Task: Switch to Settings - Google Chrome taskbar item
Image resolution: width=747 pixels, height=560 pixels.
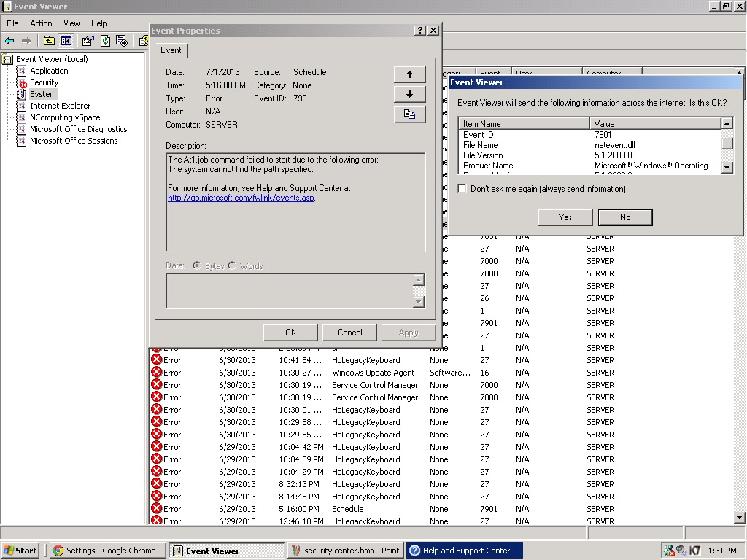Action: coord(108,551)
